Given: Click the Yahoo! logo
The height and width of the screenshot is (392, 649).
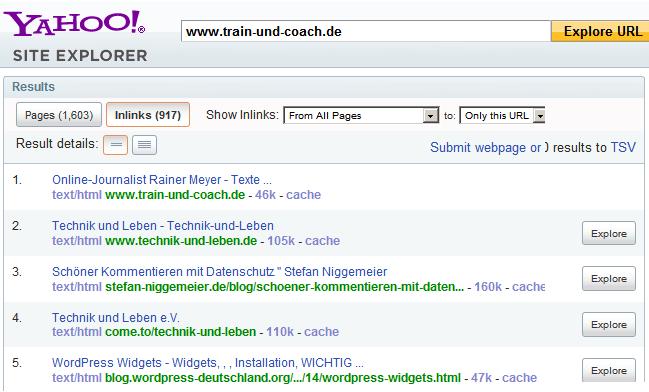Looking at the screenshot, I should [75, 24].
